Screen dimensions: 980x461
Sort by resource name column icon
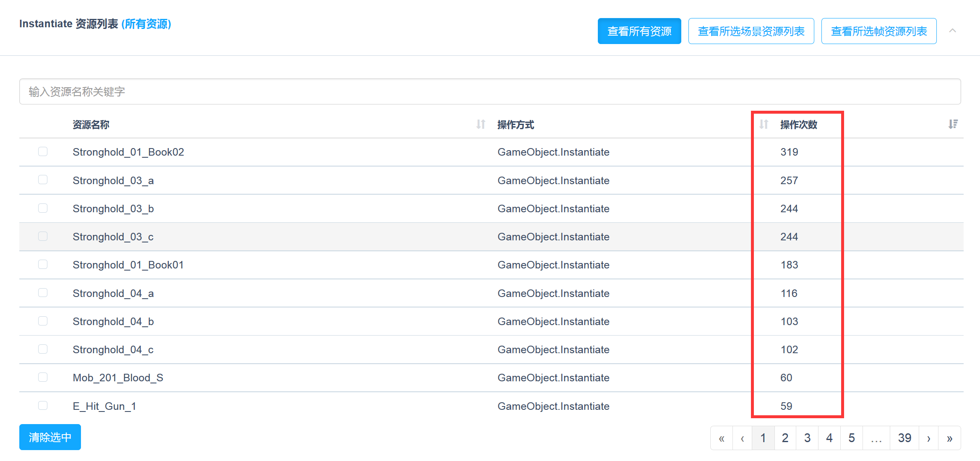481,124
